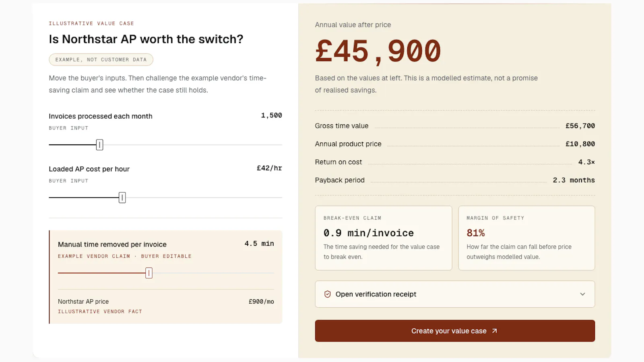Screen dimensions: 644x362
Task: Open verification receipt panel
Action: pos(455,294)
